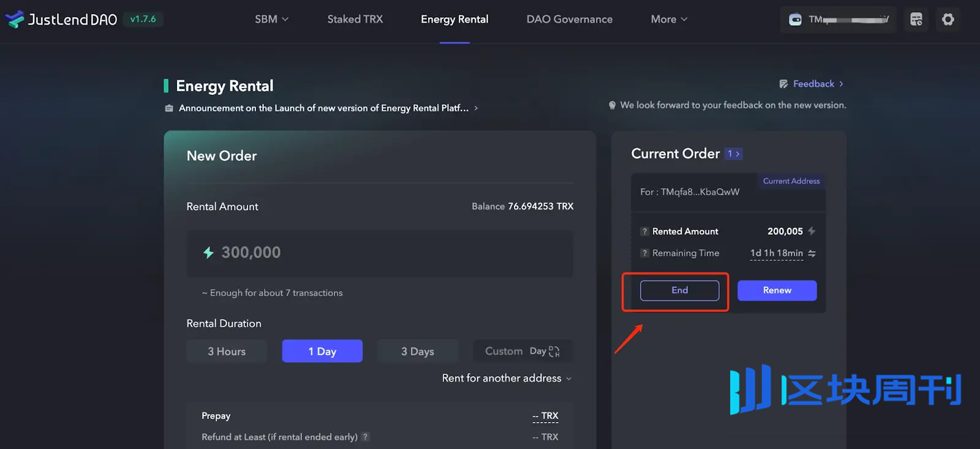Open the Current Order count badge

point(734,154)
